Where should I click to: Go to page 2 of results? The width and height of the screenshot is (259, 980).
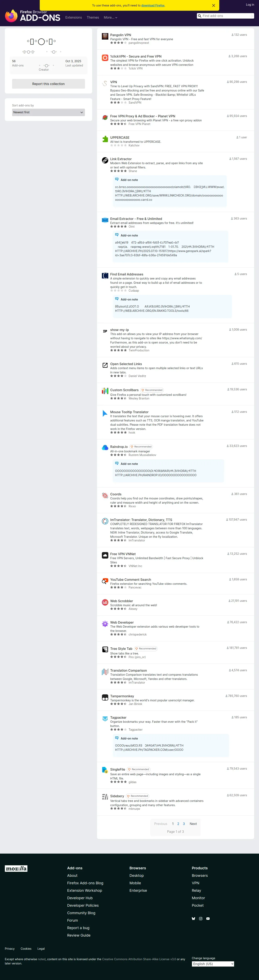pos(178,824)
